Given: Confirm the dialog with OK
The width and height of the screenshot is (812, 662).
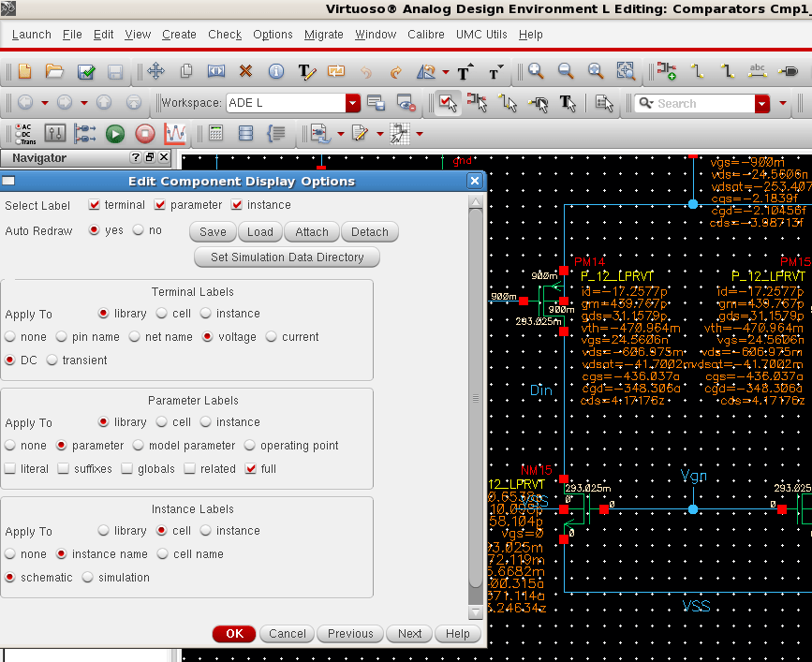Looking at the screenshot, I should (x=233, y=633).
